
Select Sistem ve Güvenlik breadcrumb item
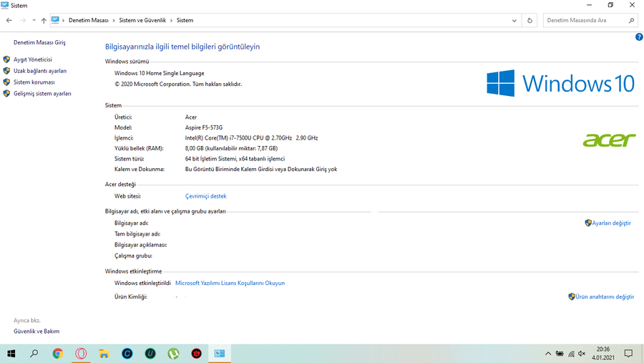142,20
